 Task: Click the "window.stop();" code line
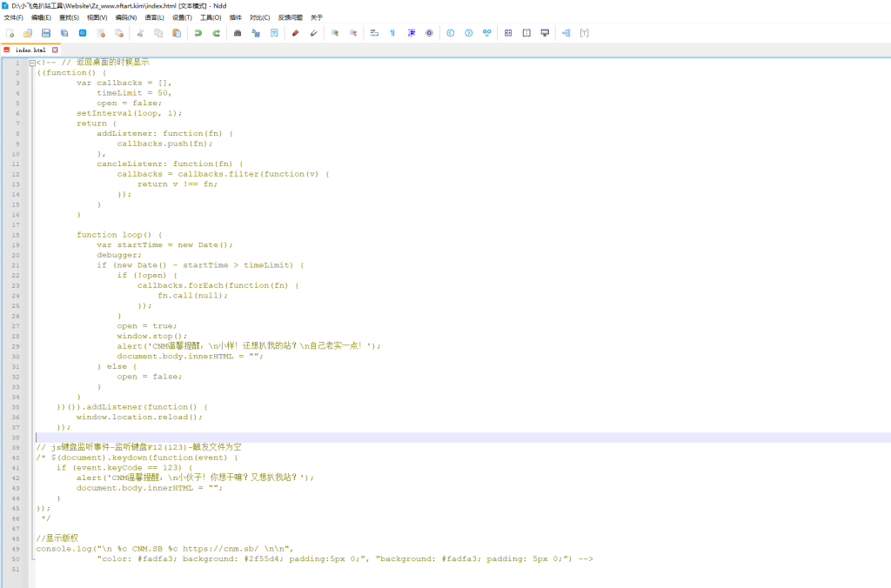tap(151, 336)
